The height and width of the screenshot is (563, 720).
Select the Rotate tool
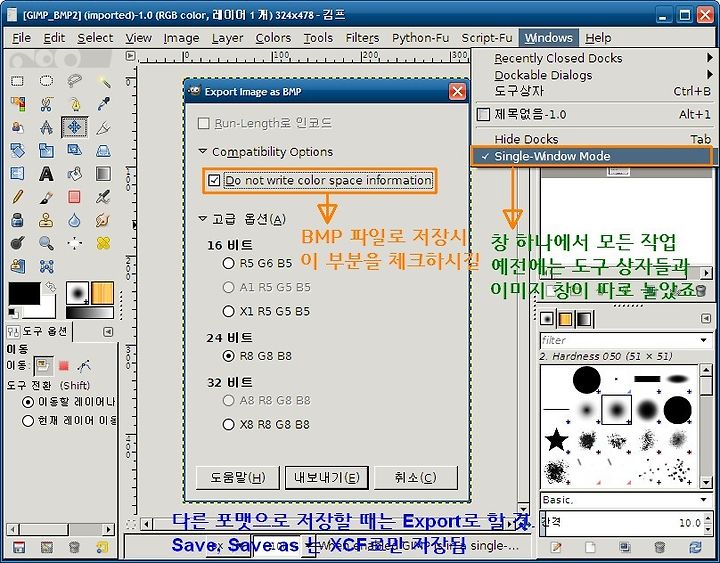tap(17, 150)
